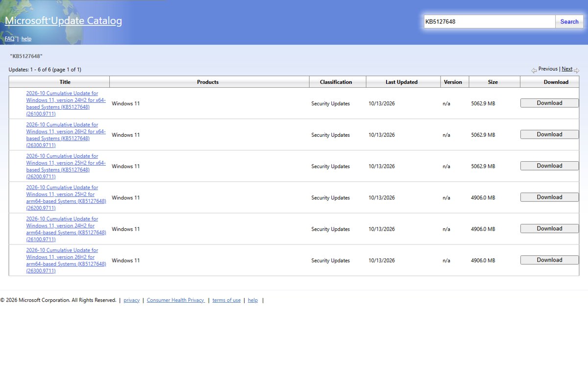
Task: Open the Microsoft Update Catalog home link
Action: 63,21
